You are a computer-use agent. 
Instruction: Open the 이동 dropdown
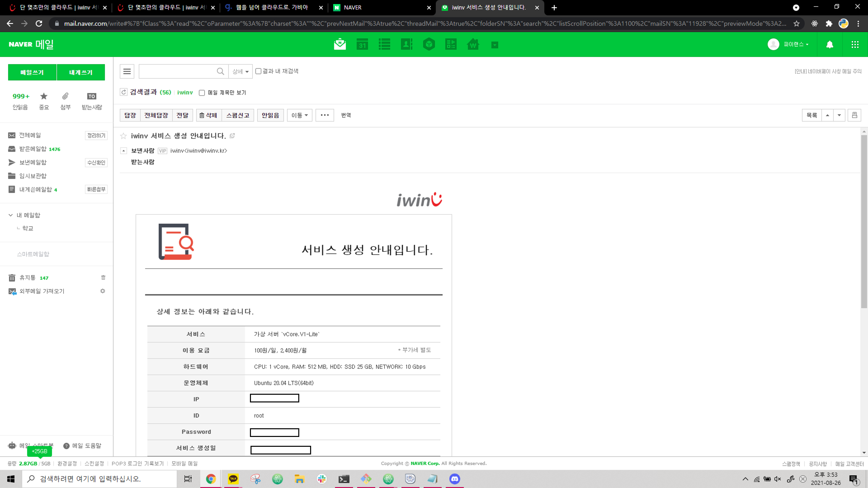(x=299, y=115)
